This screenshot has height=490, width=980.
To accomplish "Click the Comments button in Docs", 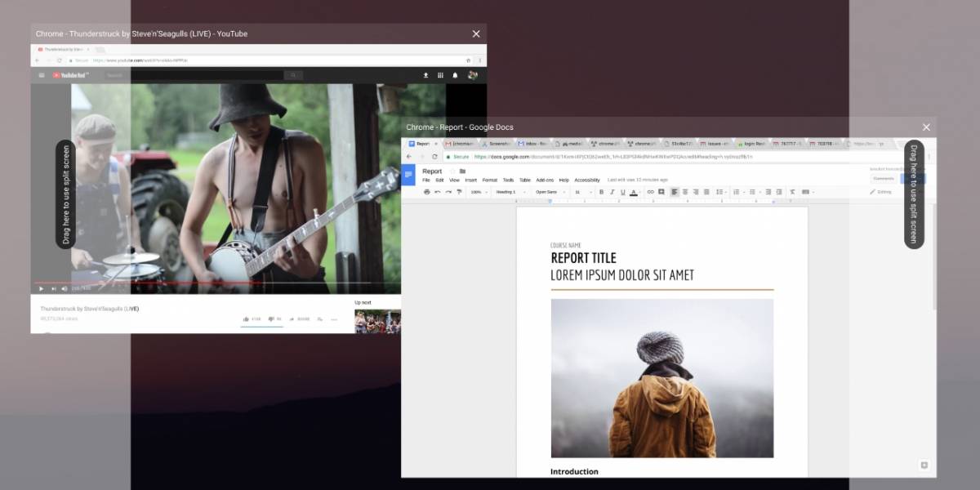I will (884, 178).
